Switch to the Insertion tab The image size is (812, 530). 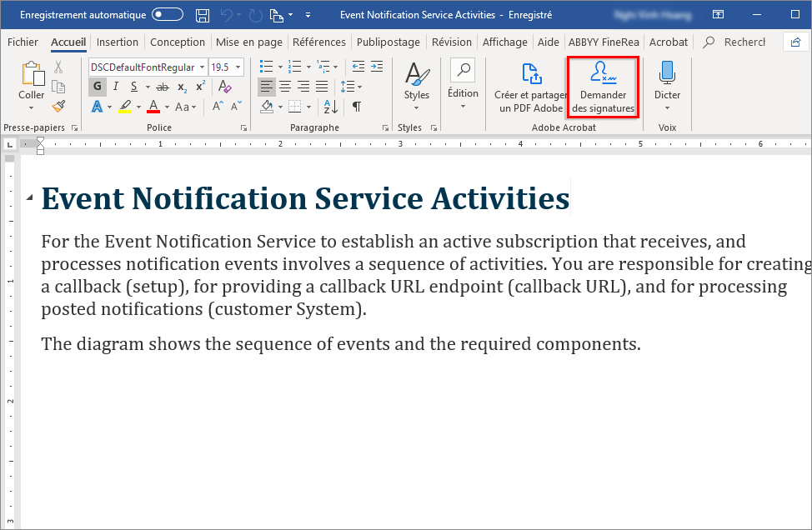(x=118, y=42)
